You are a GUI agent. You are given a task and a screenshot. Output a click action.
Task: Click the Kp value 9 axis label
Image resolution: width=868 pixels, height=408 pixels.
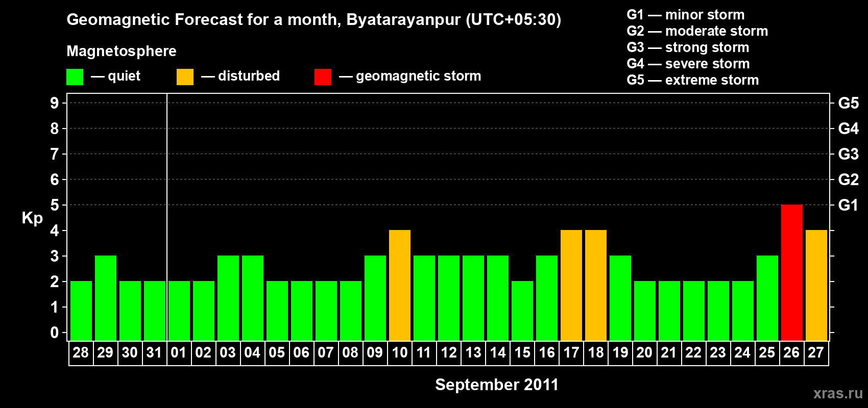[55, 104]
